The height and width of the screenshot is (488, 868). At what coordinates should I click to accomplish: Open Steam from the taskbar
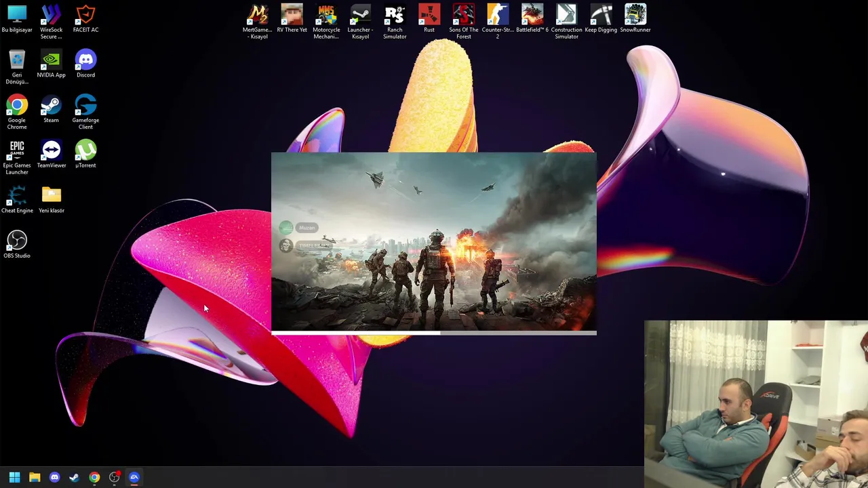[x=74, y=477]
